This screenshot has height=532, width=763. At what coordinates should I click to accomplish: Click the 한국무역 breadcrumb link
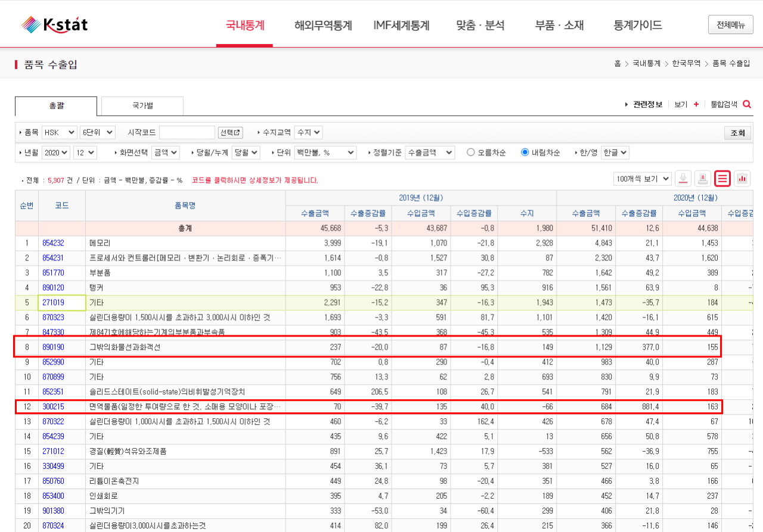pos(687,63)
